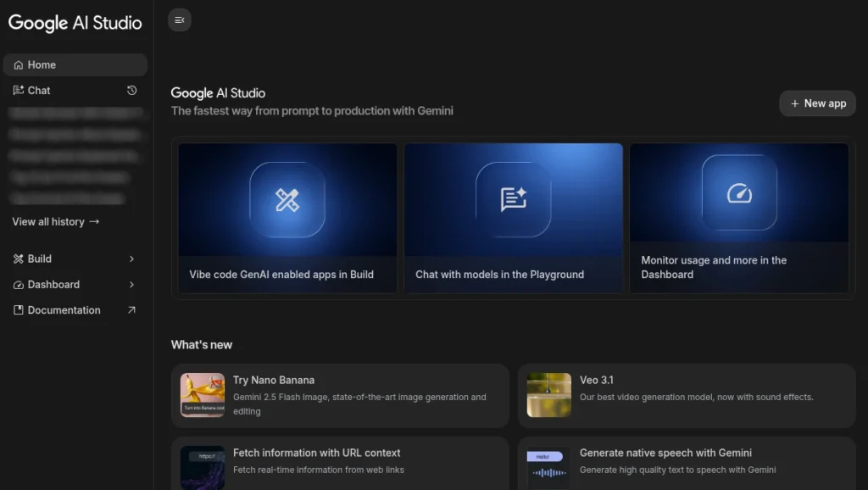Collapse the sidebar using the top-left icon
This screenshot has height=490, width=868.
coord(179,19)
